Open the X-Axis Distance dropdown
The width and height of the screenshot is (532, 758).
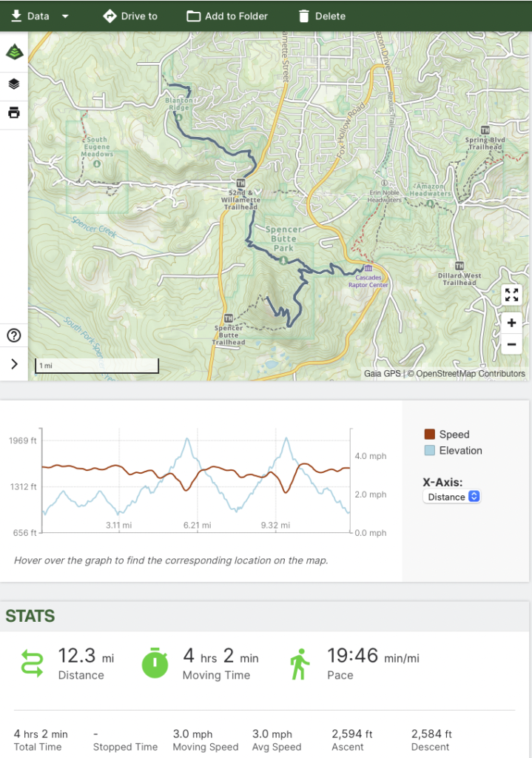(x=452, y=497)
